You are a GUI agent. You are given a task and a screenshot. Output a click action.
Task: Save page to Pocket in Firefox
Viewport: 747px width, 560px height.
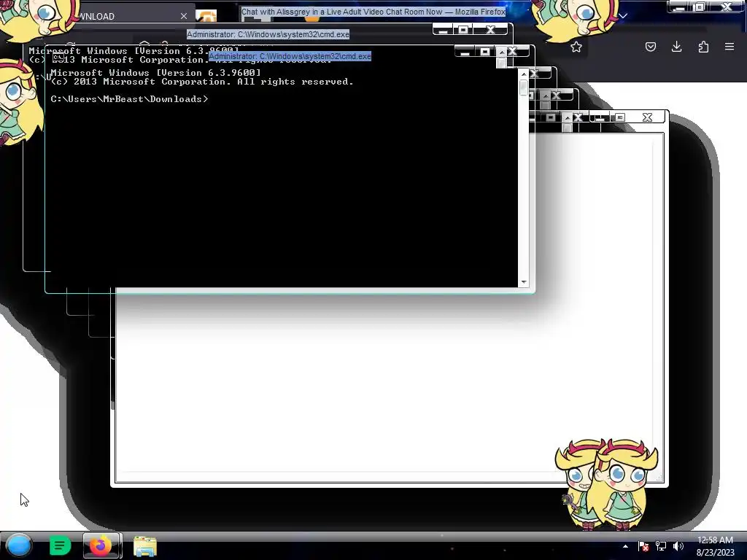650,47
